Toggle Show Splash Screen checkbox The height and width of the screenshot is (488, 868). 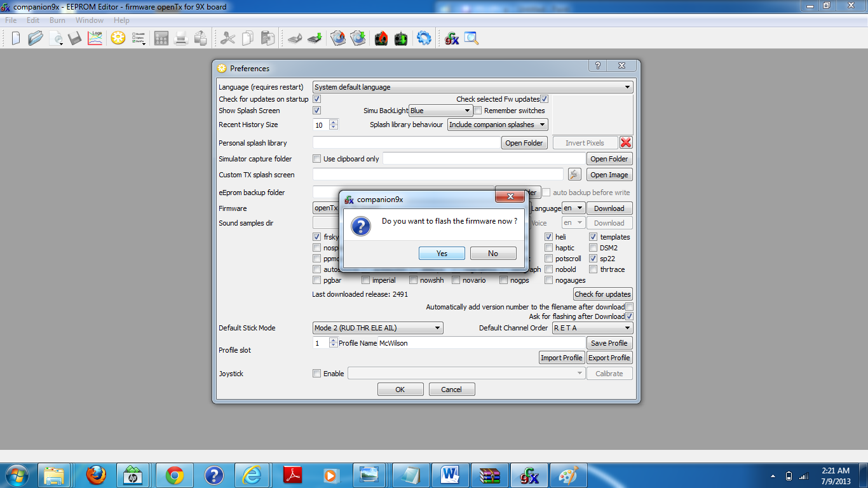316,111
